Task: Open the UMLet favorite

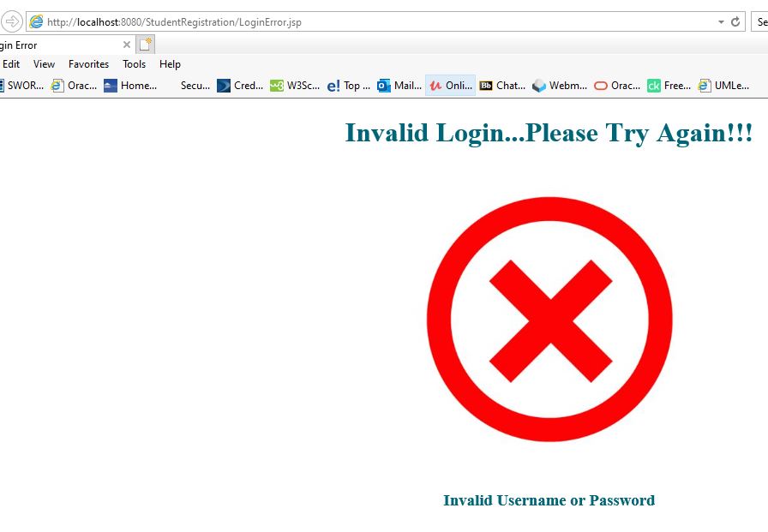Action: 724,85
